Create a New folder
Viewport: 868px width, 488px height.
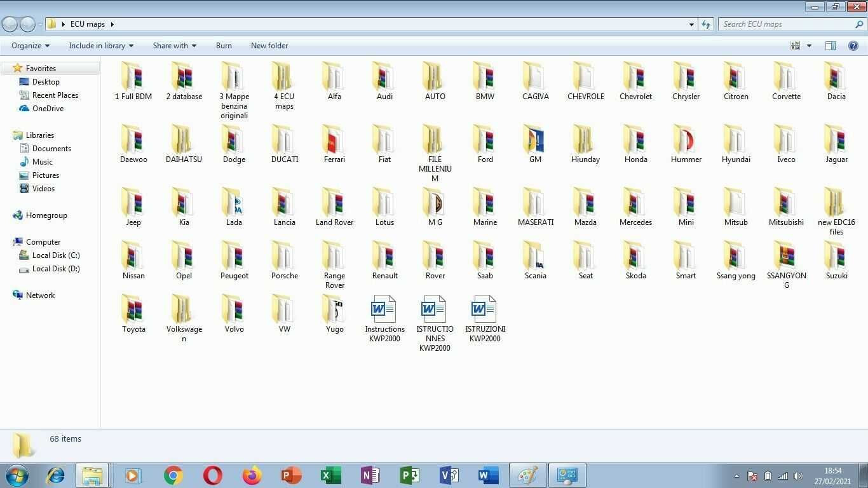tap(269, 46)
